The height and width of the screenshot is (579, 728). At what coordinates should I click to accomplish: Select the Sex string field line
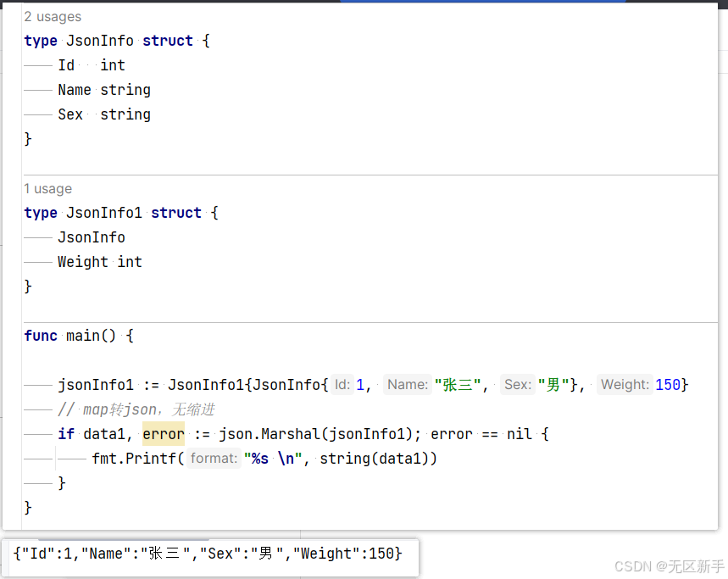104,114
